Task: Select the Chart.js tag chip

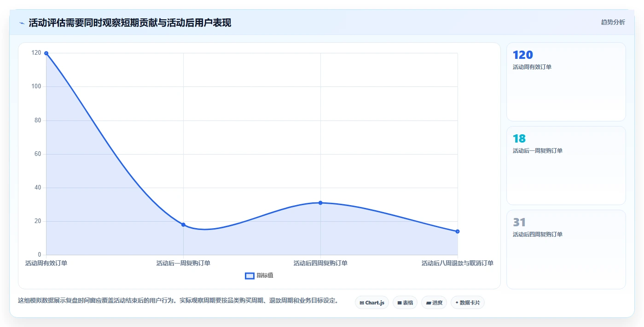Action: click(x=372, y=303)
